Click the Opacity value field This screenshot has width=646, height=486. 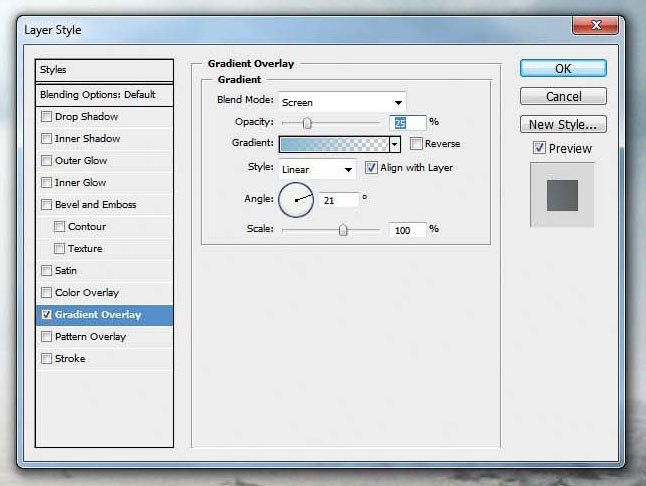[407, 123]
